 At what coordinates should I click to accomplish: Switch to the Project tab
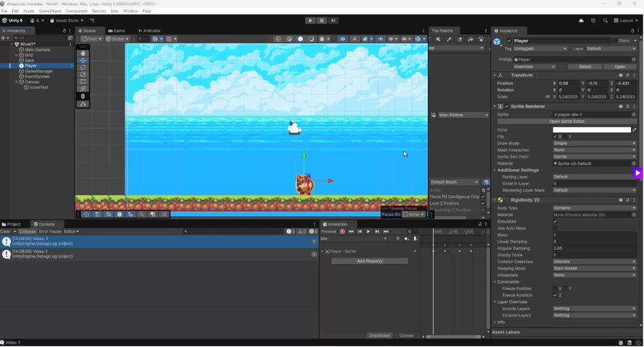(x=11, y=224)
